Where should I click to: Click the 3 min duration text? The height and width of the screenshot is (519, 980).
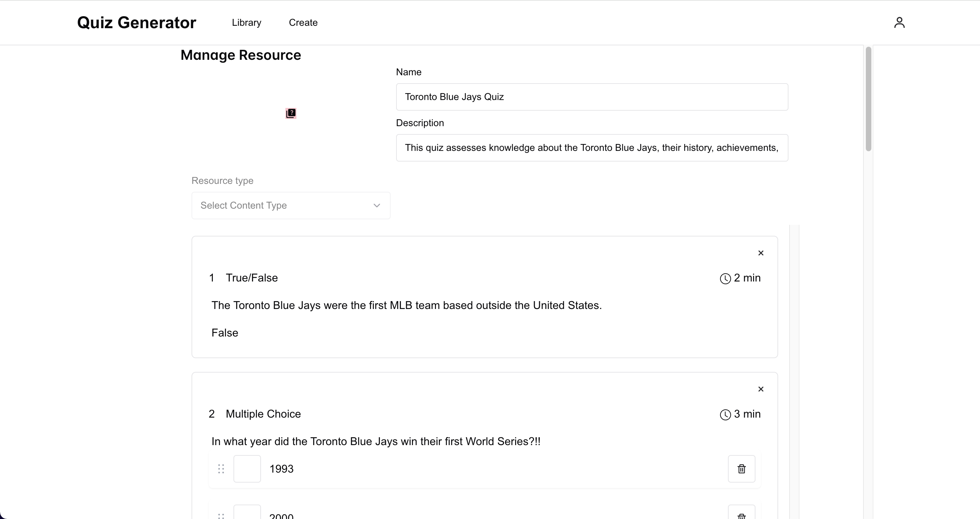[x=747, y=414]
